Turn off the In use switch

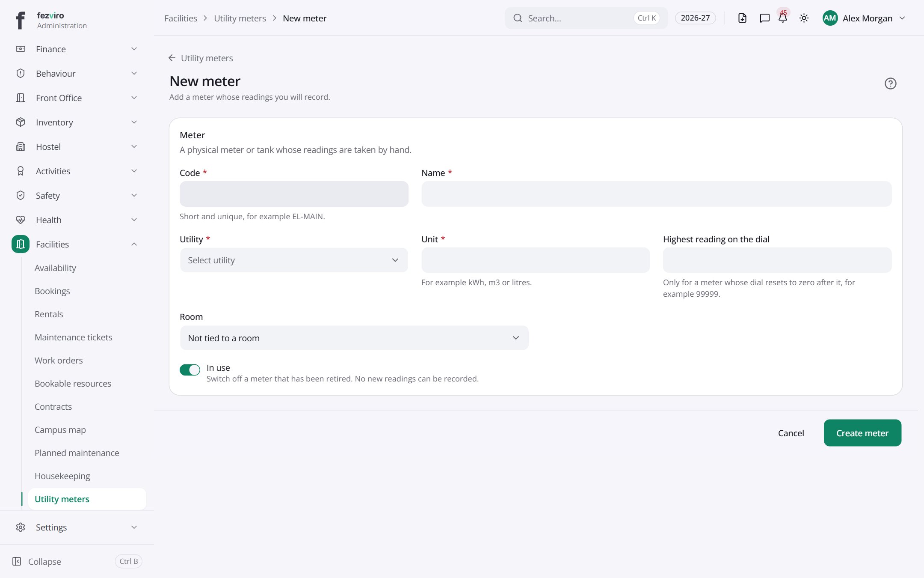click(x=190, y=369)
